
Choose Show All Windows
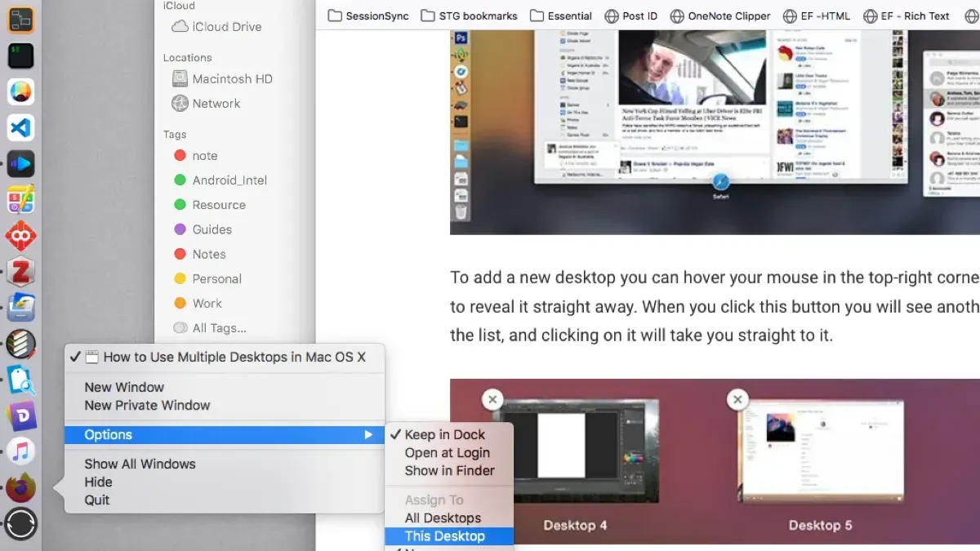point(225,464)
